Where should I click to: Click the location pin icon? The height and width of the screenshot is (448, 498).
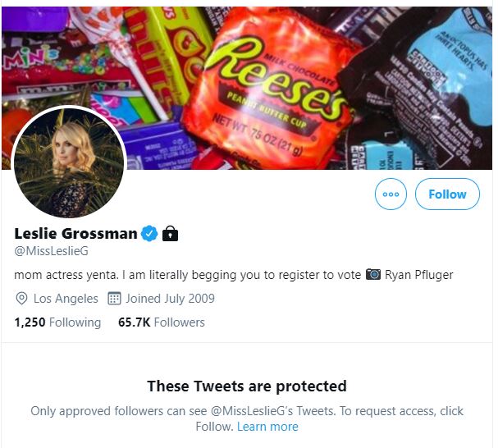[x=21, y=299]
